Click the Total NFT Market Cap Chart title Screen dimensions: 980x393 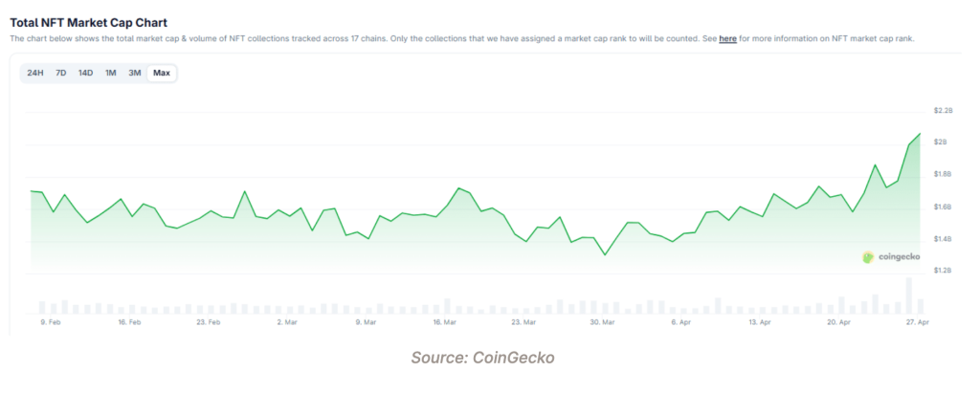(x=88, y=22)
